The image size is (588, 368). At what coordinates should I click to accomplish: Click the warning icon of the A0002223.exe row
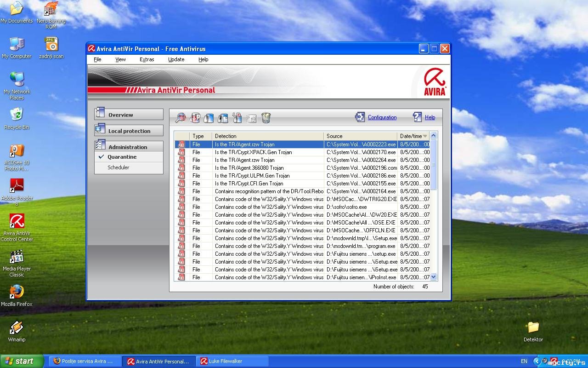[181, 144]
